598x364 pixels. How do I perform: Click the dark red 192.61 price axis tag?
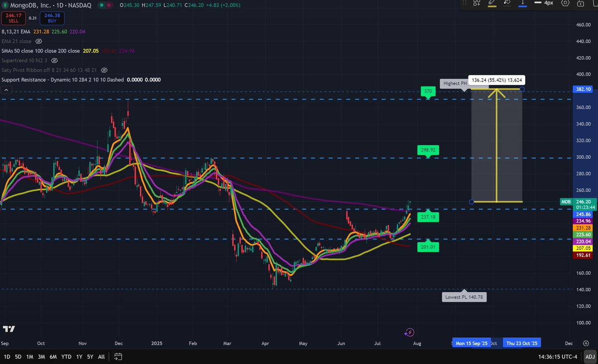[584, 255]
